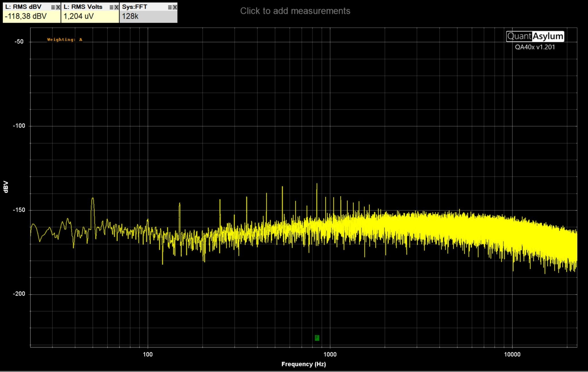Open menu icon on Sys:FFT box
This screenshot has height=372, width=588.
click(170, 7)
